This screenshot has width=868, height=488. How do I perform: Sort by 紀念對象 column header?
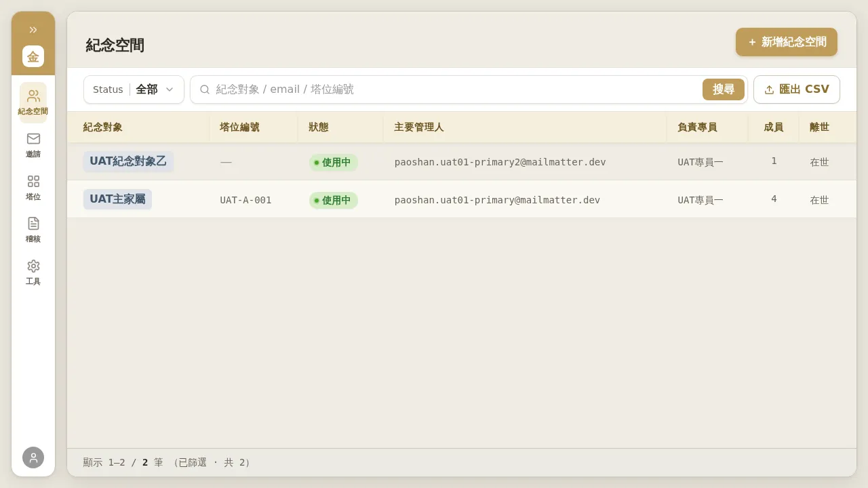coord(103,127)
